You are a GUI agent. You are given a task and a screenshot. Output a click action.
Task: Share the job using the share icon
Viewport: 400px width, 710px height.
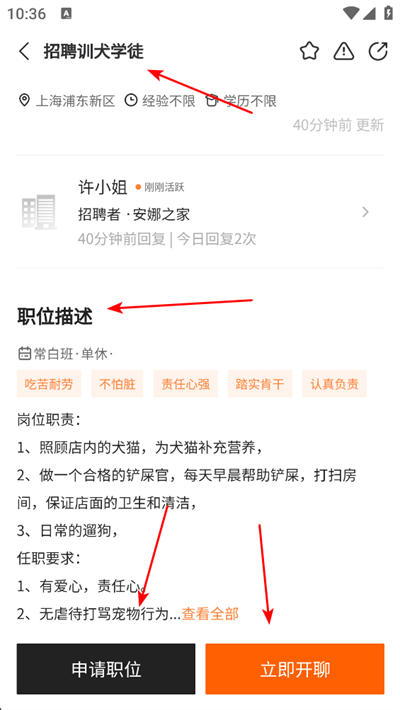click(x=378, y=51)
